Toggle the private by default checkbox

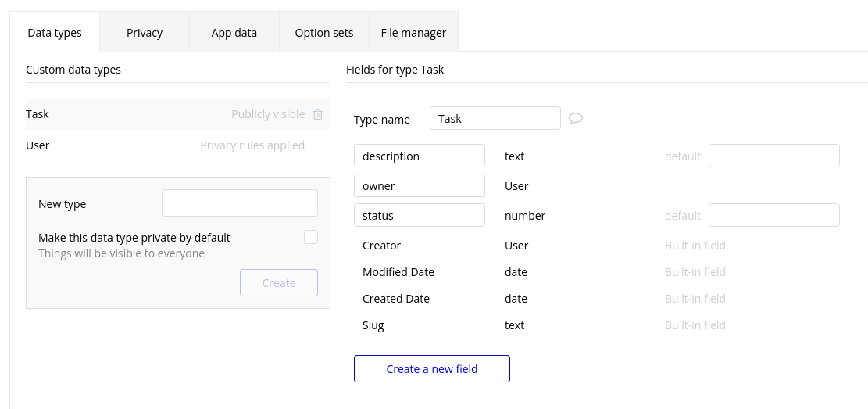pos(311,237)
